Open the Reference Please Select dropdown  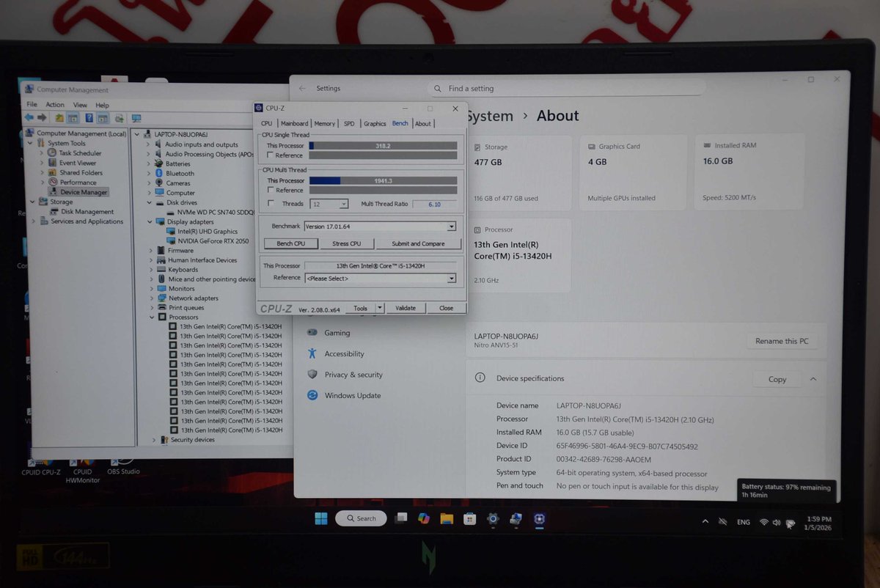coord(380,279)
